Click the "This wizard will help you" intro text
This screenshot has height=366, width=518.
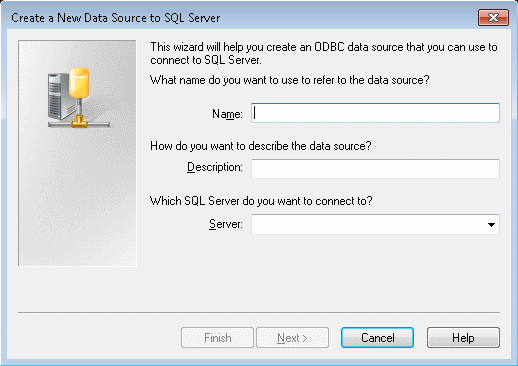pos(324,53)
